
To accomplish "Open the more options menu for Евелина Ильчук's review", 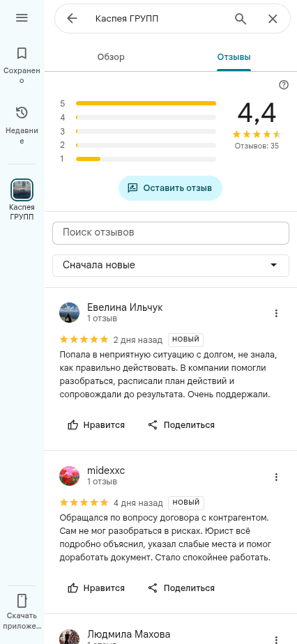I will tap(277, 314).
